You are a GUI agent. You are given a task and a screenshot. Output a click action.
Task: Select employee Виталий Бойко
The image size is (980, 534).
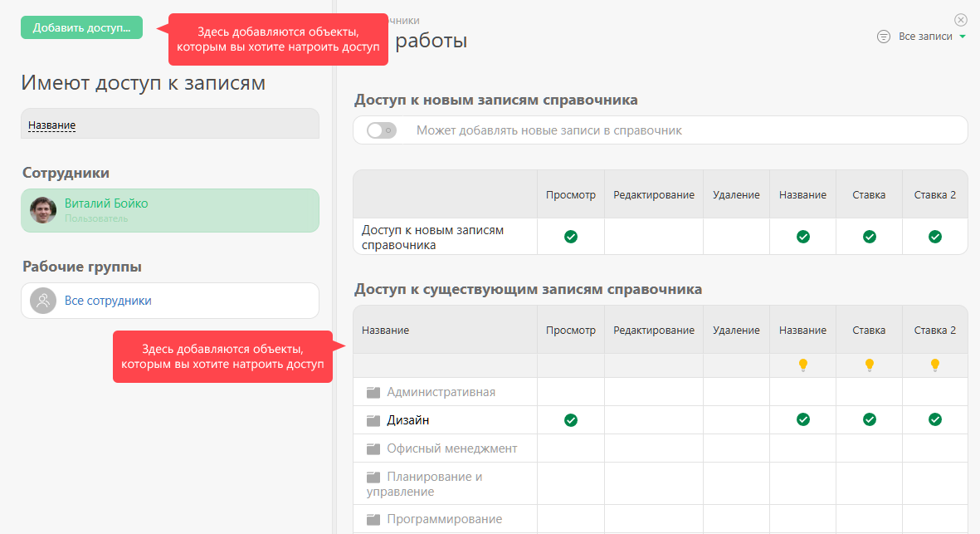pyautogui.click(x=170, y=211)
